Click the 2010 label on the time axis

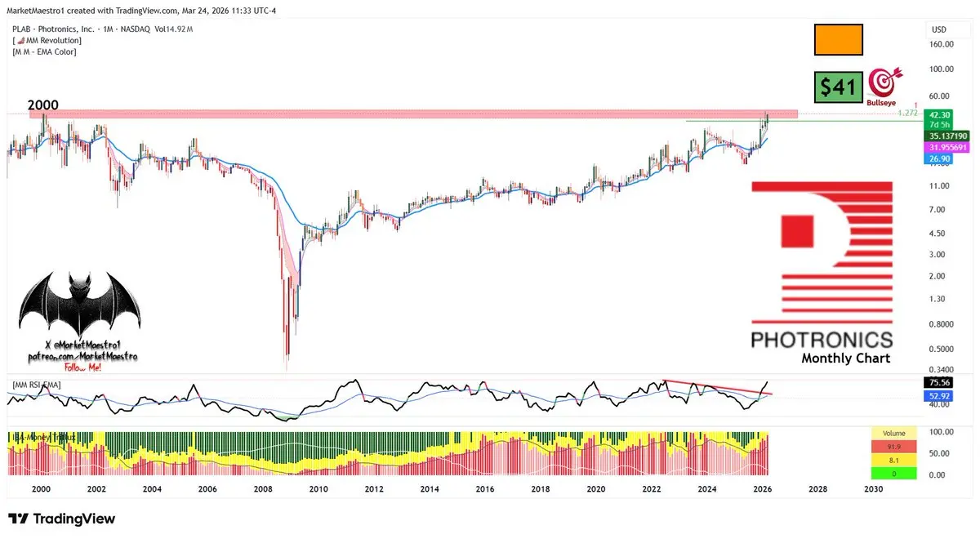point(318,489)
